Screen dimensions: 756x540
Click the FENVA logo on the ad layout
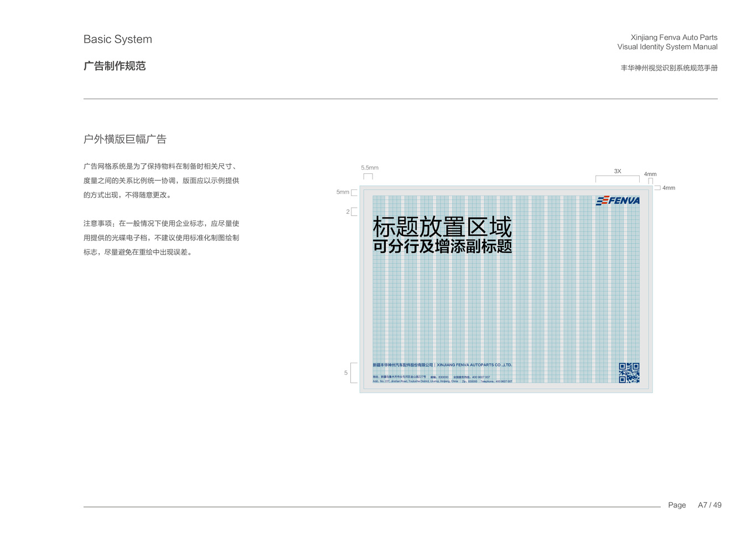618,200
